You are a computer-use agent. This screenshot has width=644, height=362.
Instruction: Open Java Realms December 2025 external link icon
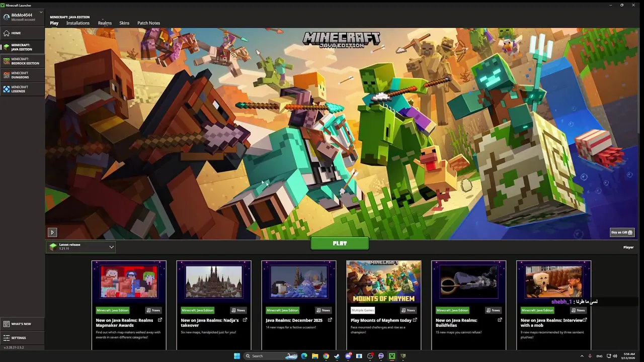coord(330,320)
